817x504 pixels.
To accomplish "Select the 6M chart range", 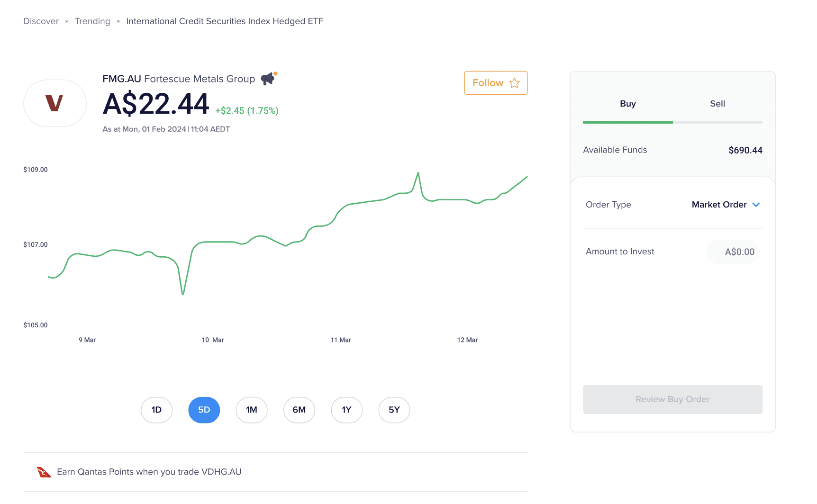I will tap(299, 410).
